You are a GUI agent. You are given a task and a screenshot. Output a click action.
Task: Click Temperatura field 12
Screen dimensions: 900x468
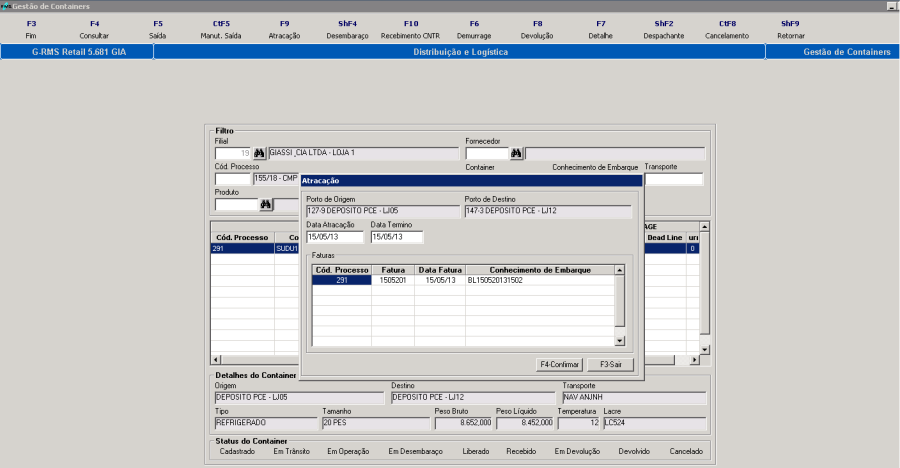click(x=579, y=423)
